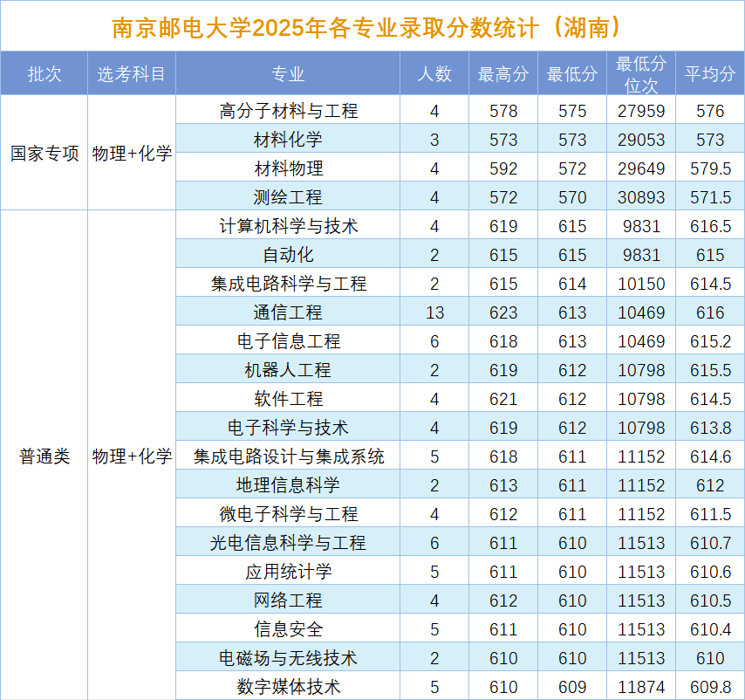Select the 选考科目 column header
Image resolution: width=745 pixels, height=700 pixels.
(x=131, y=73)
